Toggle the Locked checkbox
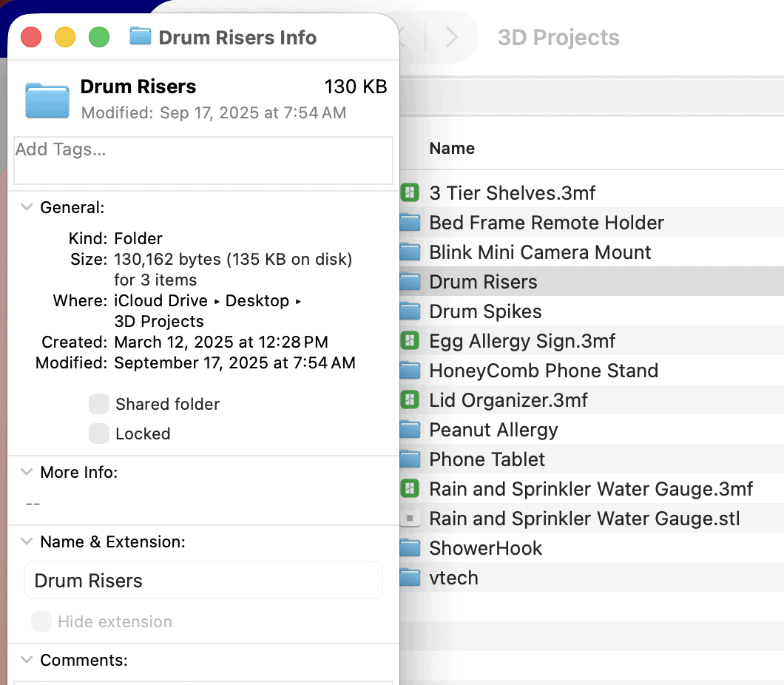784x685 pixels. (x=99, y=433)
